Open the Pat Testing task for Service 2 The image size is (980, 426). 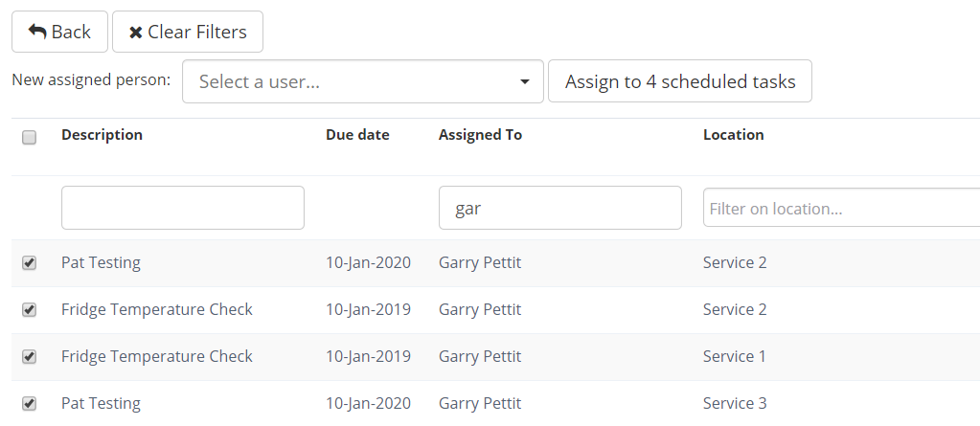tap(101, 262)
